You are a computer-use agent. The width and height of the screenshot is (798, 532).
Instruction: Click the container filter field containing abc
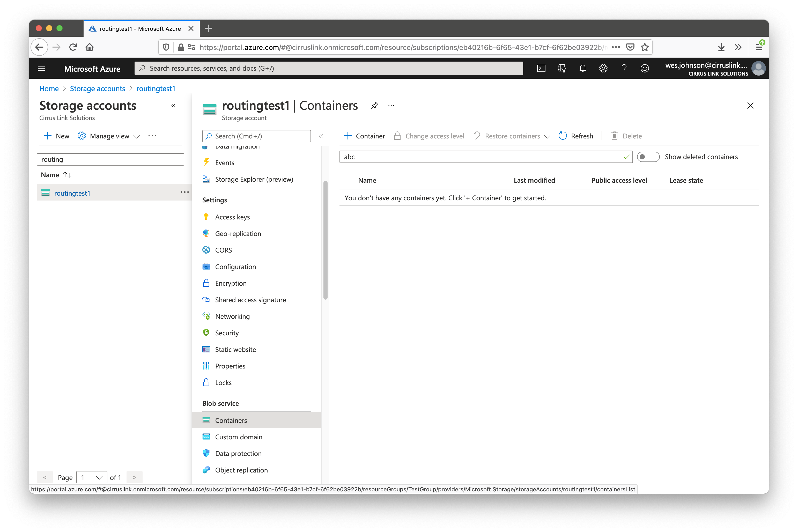482,157
